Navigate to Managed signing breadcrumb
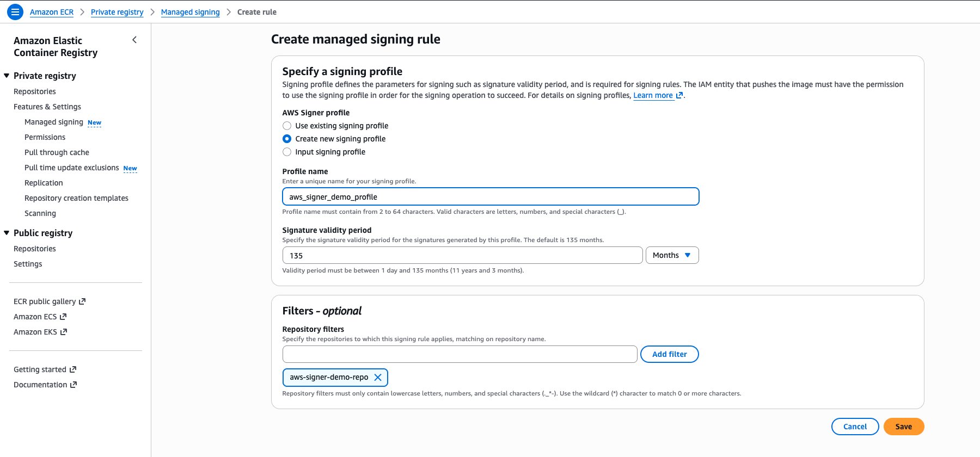This screenshot has width=980, height=457. 189,11
